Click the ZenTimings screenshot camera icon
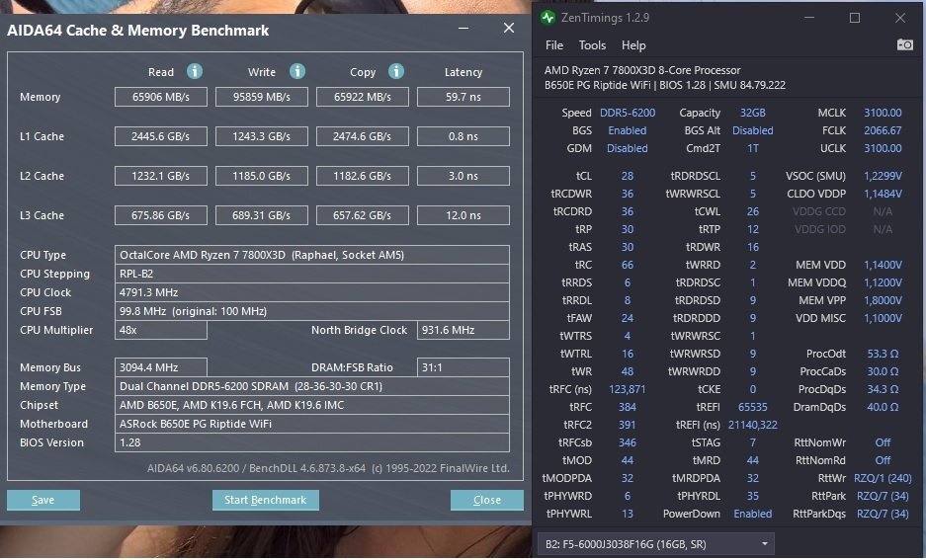The width and height of the screenshot is (926, 560). point(904,44)
